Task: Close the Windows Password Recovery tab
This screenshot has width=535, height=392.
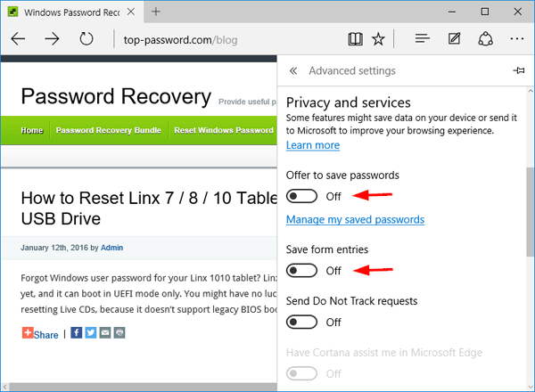Action: 131,12
